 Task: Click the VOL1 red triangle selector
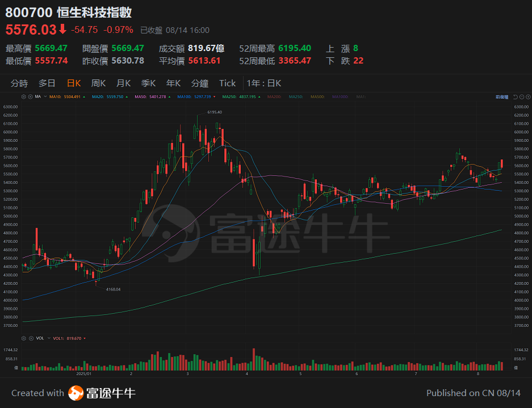pos(84,338)
